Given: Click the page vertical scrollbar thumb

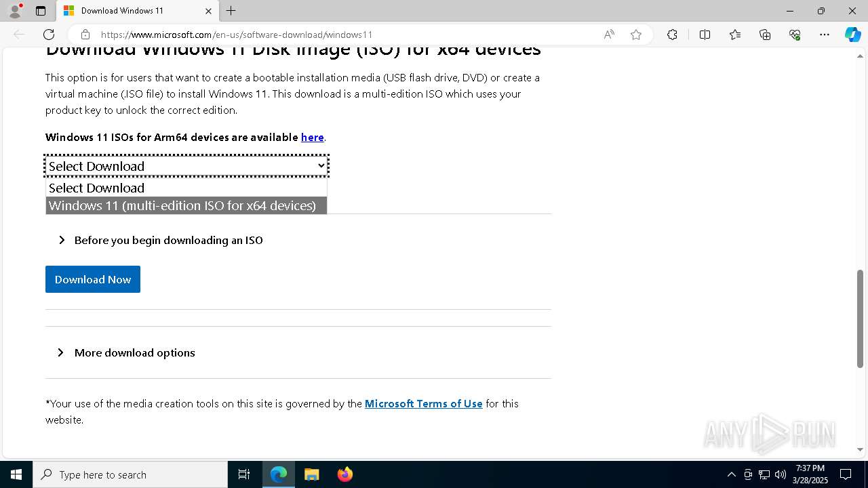Looking at the screenshot, I should click(x=860, y=319).
